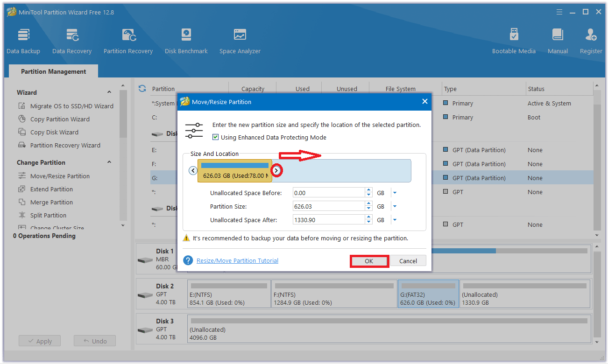
Task: Refresh the partition list
Action: click(142, 88)
